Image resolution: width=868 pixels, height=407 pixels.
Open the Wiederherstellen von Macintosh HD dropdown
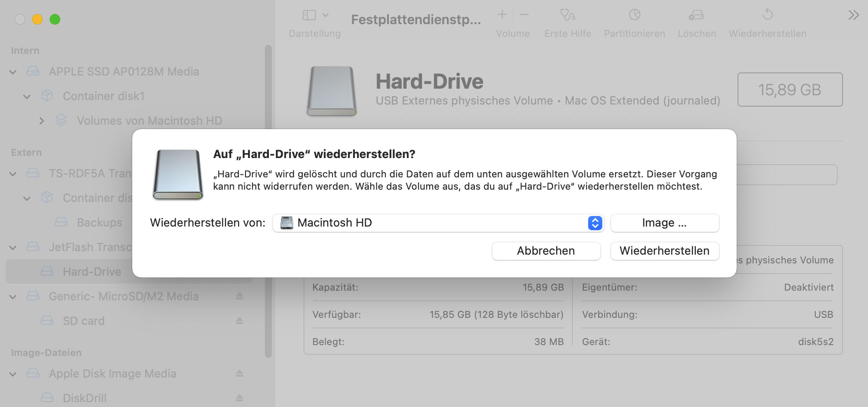click(438, 223)
